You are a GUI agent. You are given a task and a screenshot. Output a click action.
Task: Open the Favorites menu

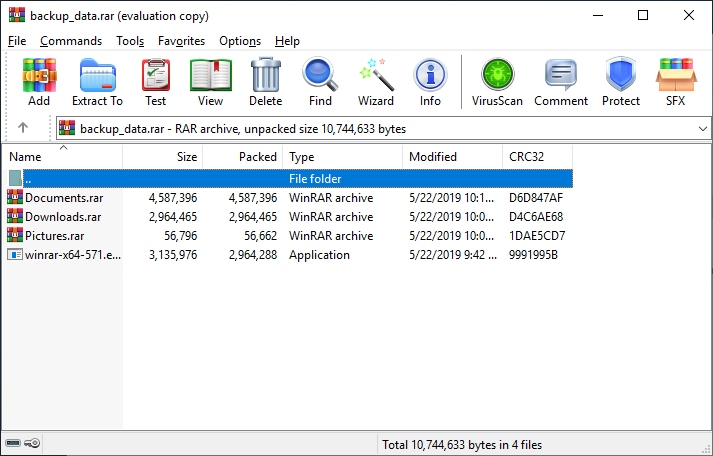pos(181,41)
